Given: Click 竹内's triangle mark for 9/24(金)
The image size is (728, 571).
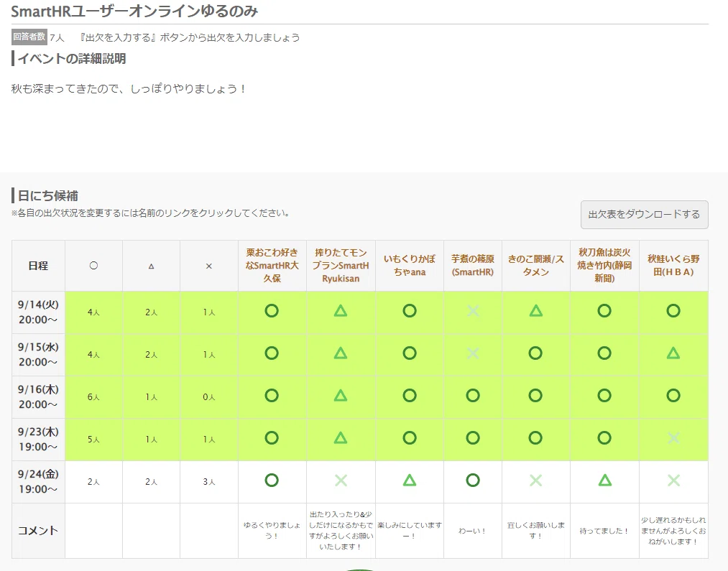Looking at the screenshot, I should click(604, 481).
